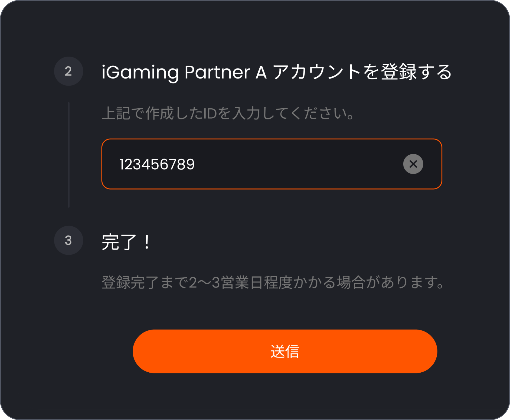Select the iGaming Partner A アカウントを登録する heading

point(277,72)
